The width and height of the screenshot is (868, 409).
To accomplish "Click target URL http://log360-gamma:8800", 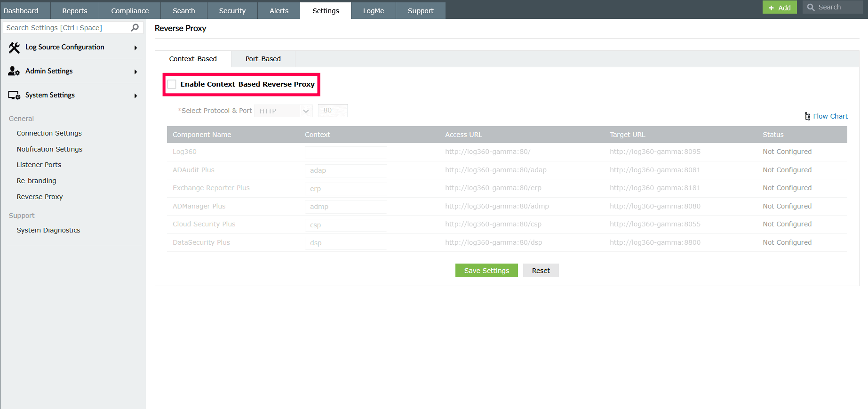I will tap(655, 242).
